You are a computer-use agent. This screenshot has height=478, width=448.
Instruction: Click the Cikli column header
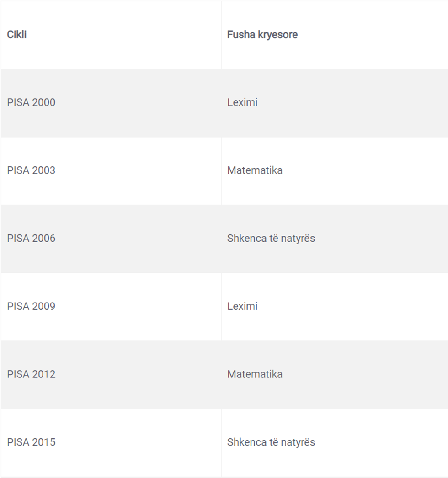[17, 35]
